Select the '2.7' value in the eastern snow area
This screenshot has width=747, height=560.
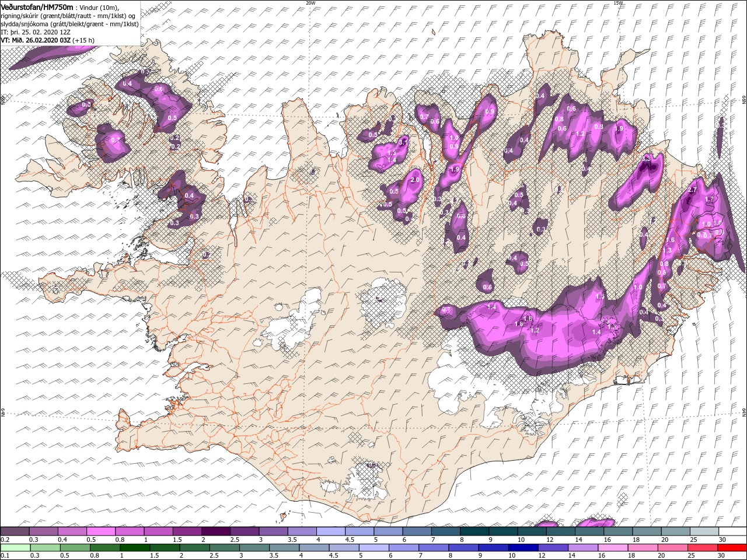693,190
